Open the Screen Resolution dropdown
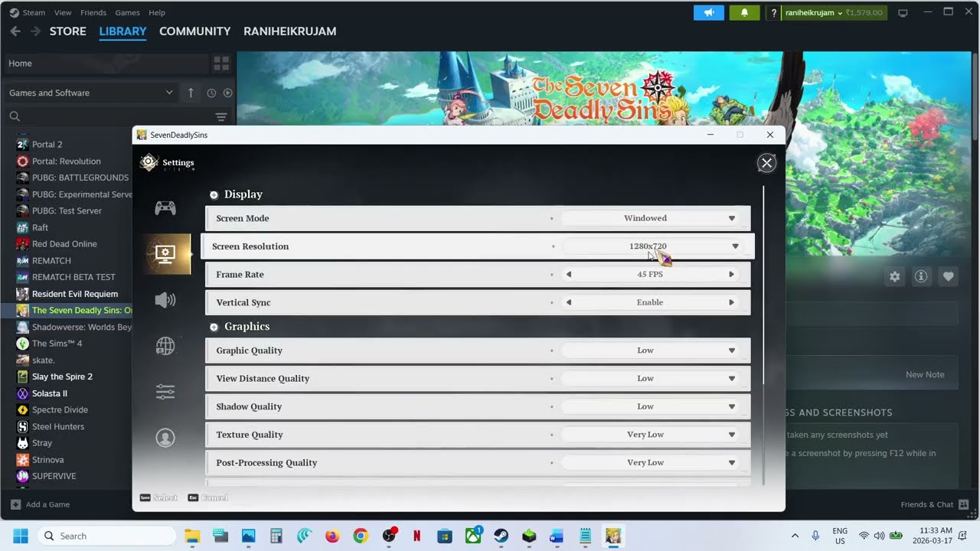This screenshot has width=980, height=551. tap(652, 246)
